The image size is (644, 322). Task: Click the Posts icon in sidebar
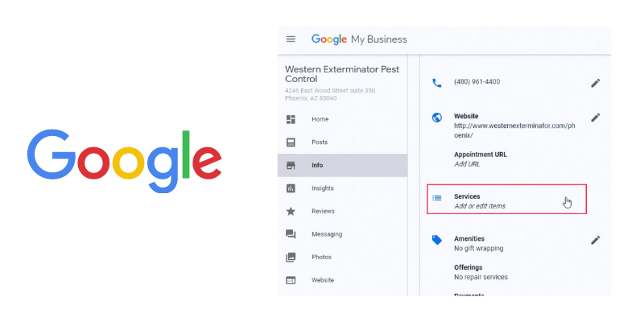[291, 142]
